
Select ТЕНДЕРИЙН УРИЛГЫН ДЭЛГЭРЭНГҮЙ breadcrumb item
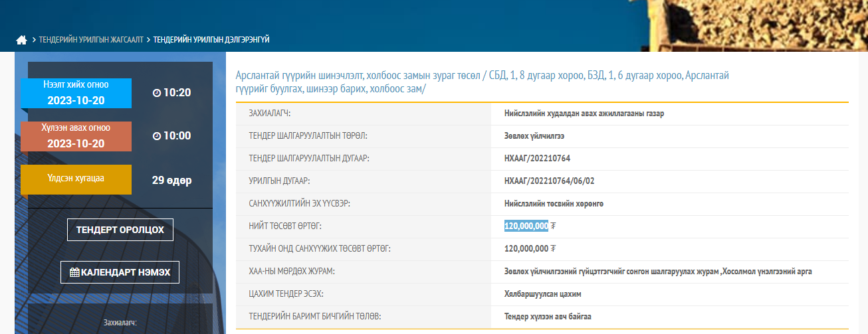[x=211, y=40]
